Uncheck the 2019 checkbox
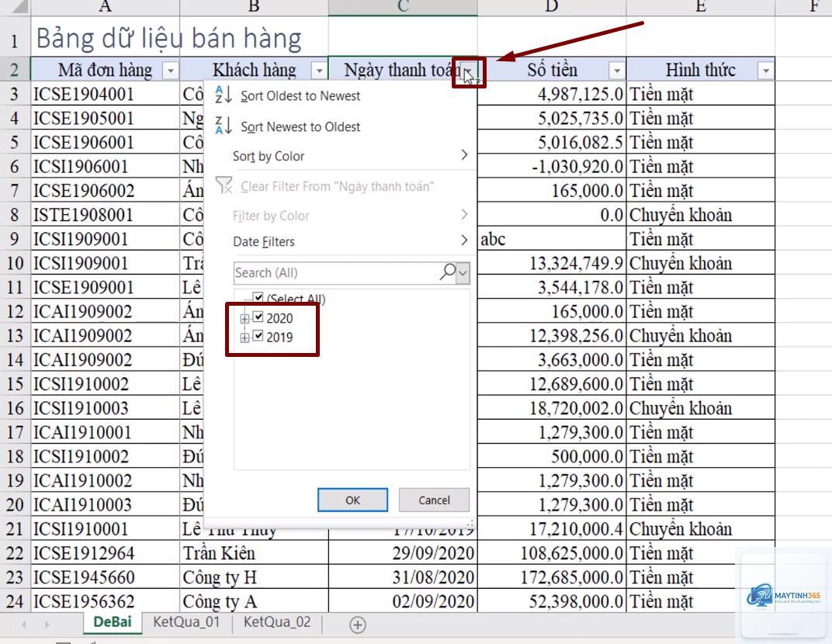The image size is (832, 644). click(258, 336)
